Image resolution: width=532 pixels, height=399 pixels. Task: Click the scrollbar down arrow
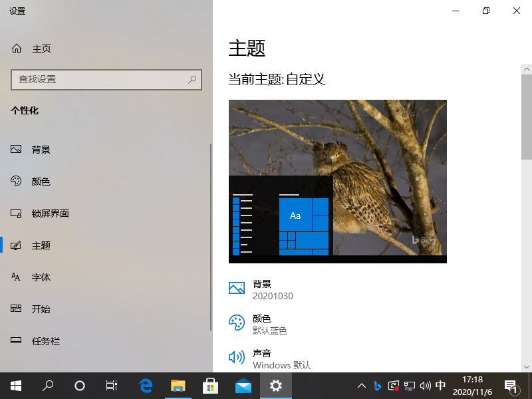[x=527, y=367]
